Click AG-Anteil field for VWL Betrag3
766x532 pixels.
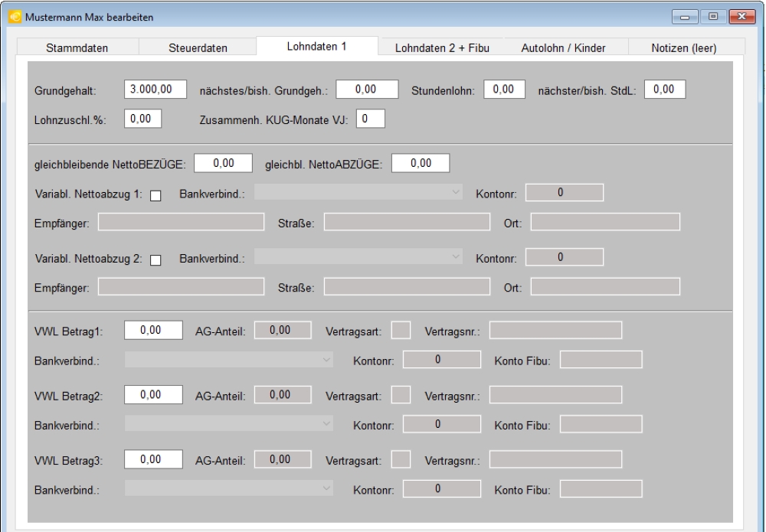point(283,459)
